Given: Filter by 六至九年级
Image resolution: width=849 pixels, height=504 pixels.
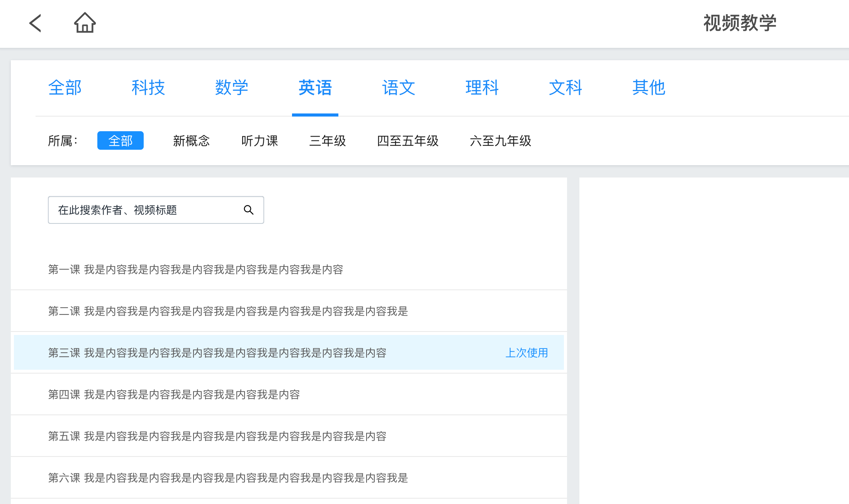Looking at the screenshot, I should pos(501,141).
